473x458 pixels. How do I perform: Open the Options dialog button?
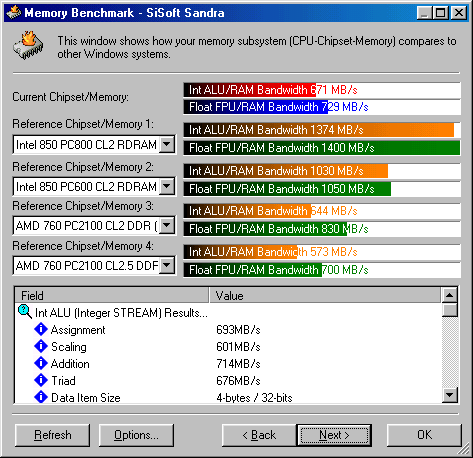[x=136, y=435]
